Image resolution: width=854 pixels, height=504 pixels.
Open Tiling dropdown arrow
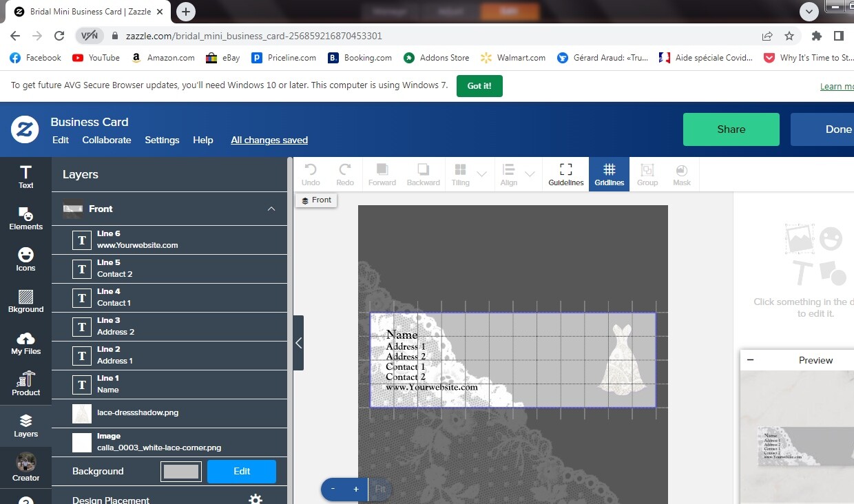coord(482,174)
